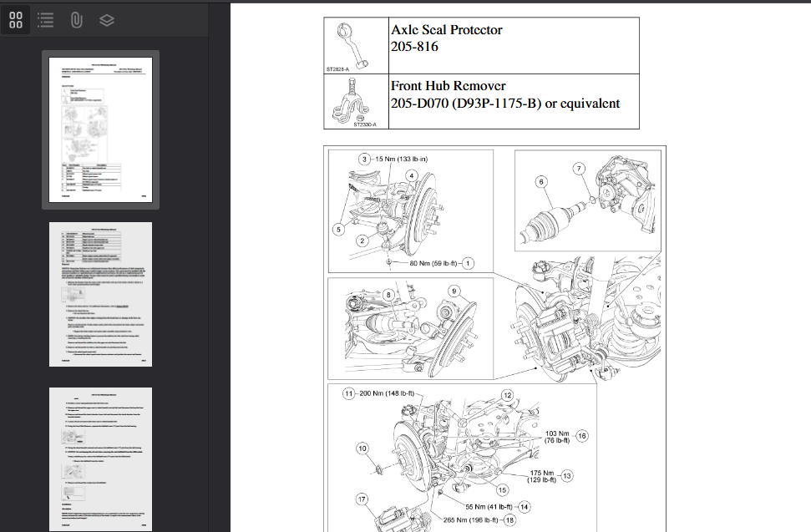Click callout number 5 in the diagram
Screen dimensions: 811x532
(338, 230)
